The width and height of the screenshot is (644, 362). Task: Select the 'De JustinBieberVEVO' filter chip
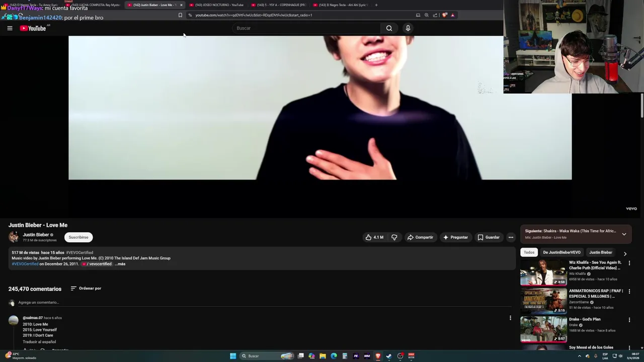[561, 252]
